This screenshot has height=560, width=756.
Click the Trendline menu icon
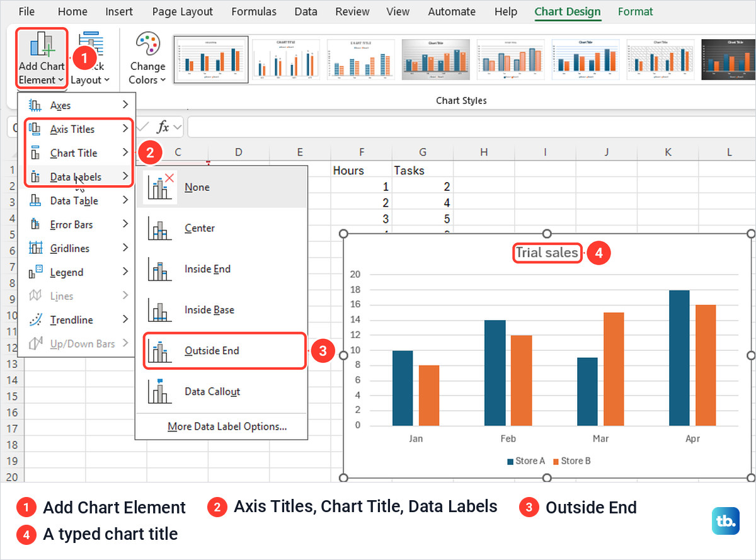click(36, 320)
